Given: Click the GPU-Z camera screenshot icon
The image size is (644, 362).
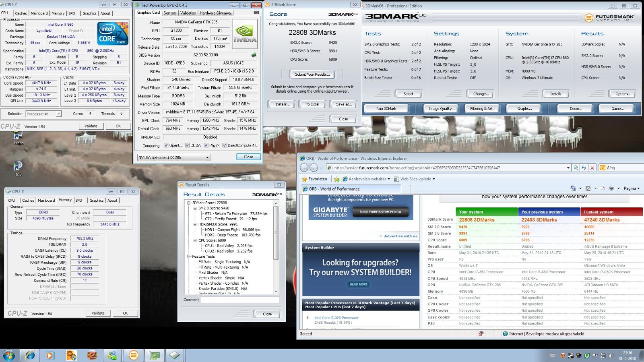Looking at the screenshot, I should (256, 12).
